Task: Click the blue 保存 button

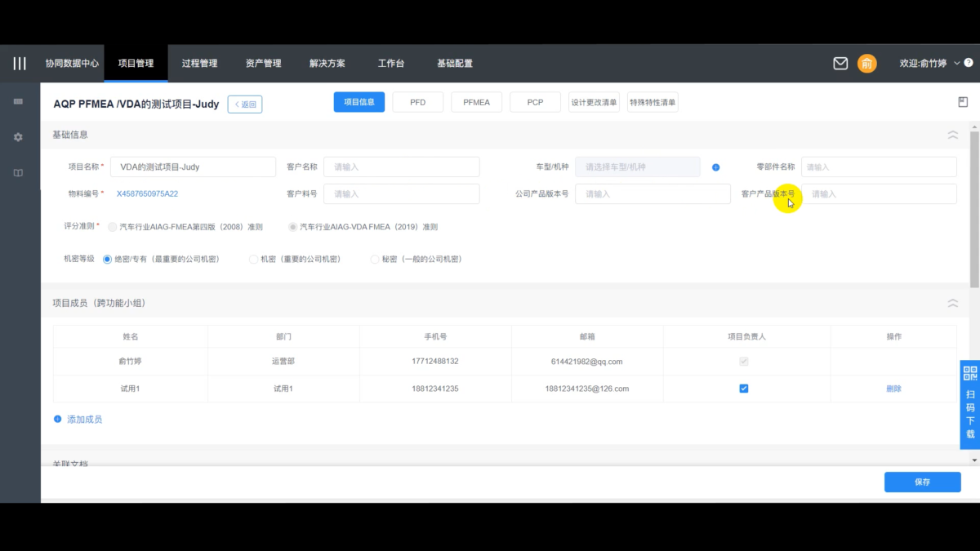Action: pyautogui.click(x=922, y=482)
